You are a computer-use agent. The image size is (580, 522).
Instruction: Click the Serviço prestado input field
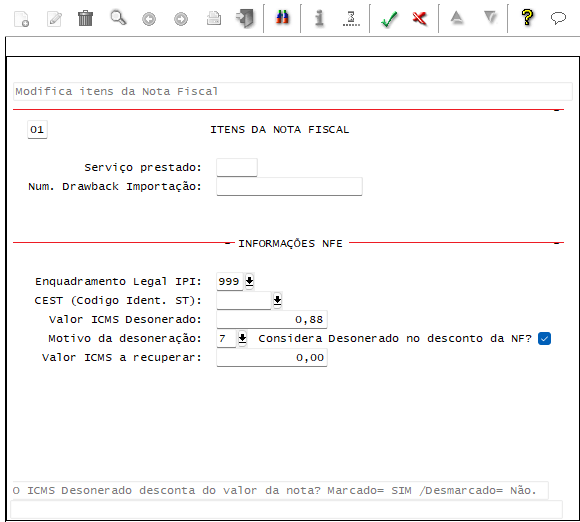[x=237, y=168]
